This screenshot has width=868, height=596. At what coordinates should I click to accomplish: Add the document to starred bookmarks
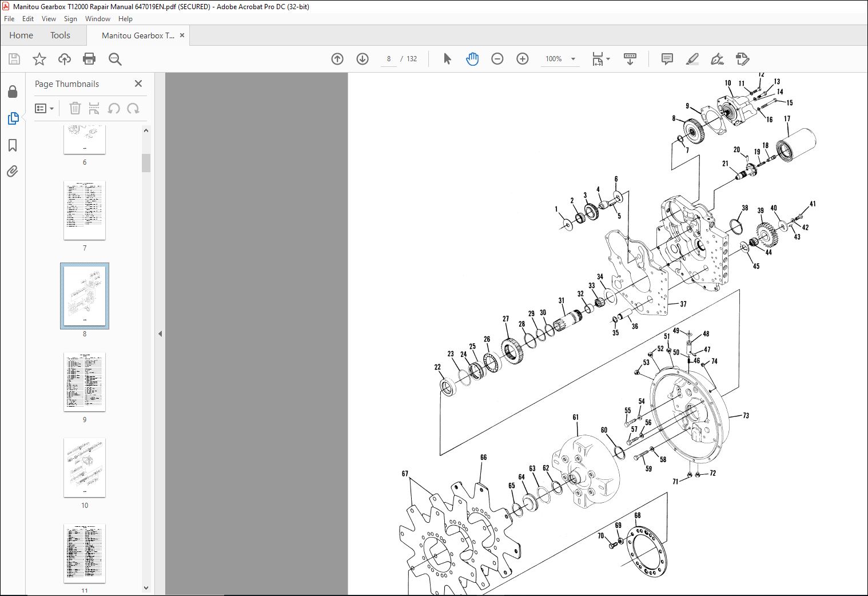(x=39, y=59)
